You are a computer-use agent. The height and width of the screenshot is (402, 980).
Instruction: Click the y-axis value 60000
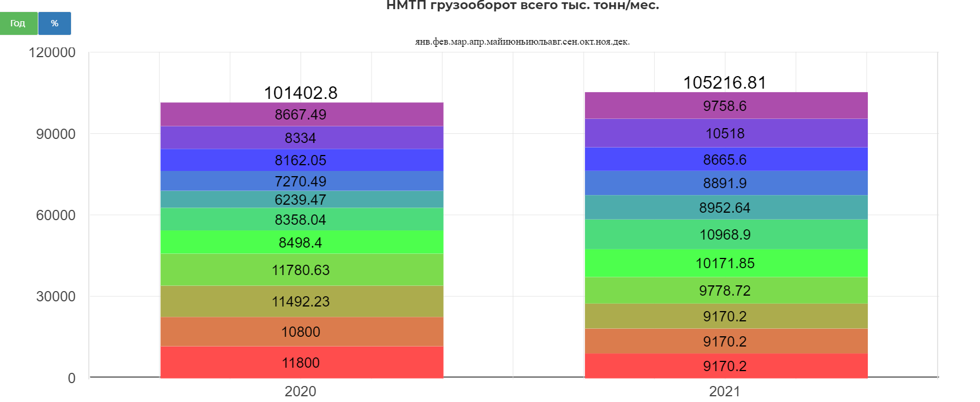(x=56, y=215)
